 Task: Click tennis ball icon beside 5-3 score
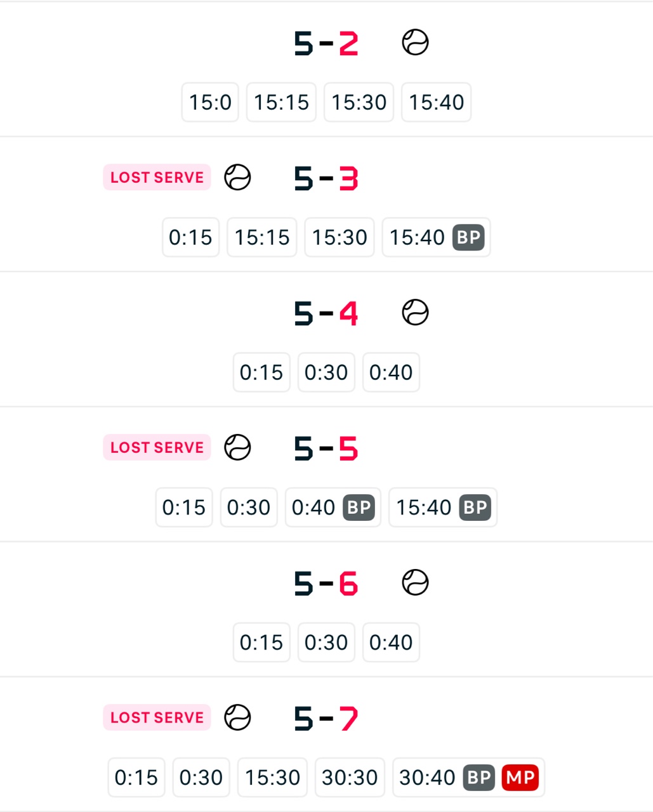237,178
